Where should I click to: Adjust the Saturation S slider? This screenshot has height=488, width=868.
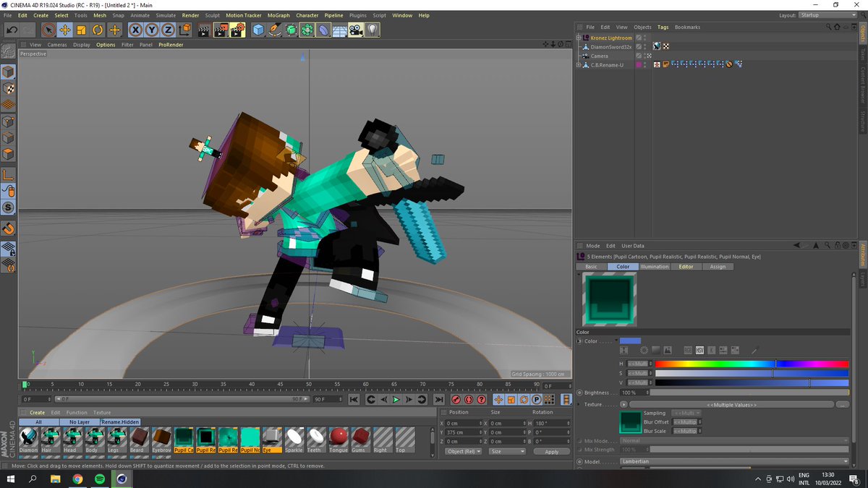click(752, 373)
